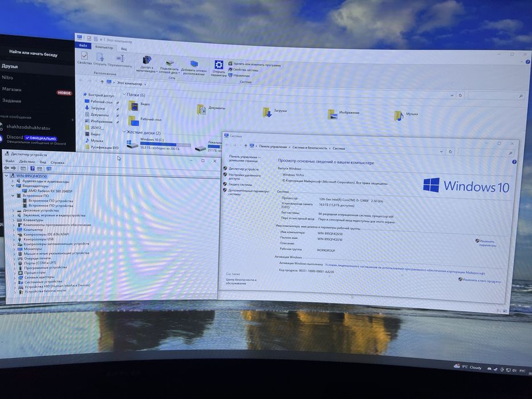Click Открыть icon in Explorer ribbon
Viewport: 532px width, 399px height.
click(100, 57)
